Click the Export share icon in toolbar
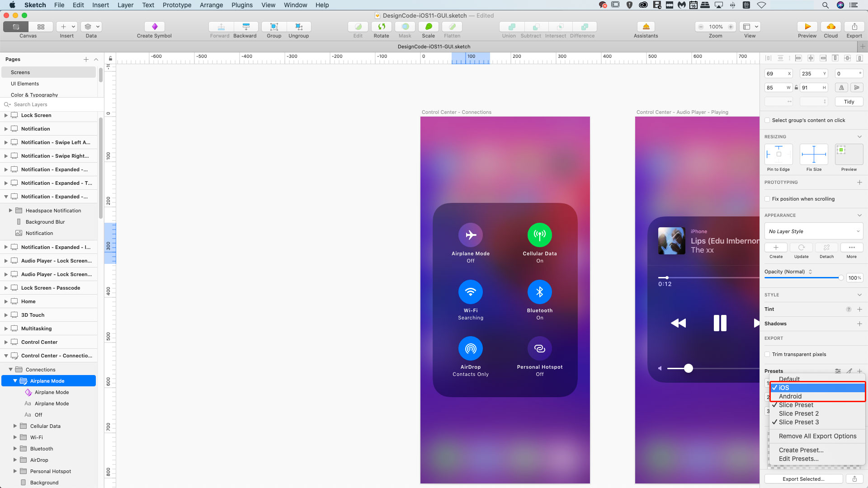Viewport: 868px width, 488px height. [854, 27]
